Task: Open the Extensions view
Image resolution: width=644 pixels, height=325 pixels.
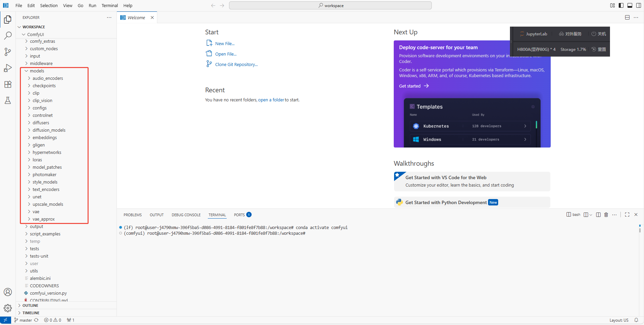Action: coord(8,84)
